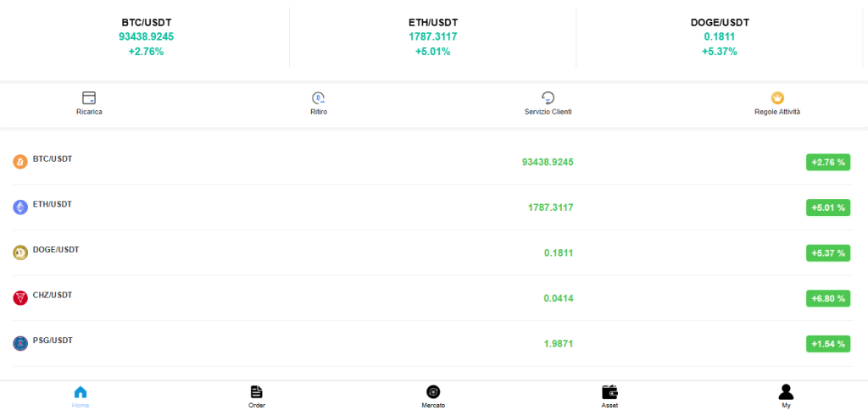Click the Bitcoin coin icon in list
This screenshot has height=410, width=868.
pos(20,162)
